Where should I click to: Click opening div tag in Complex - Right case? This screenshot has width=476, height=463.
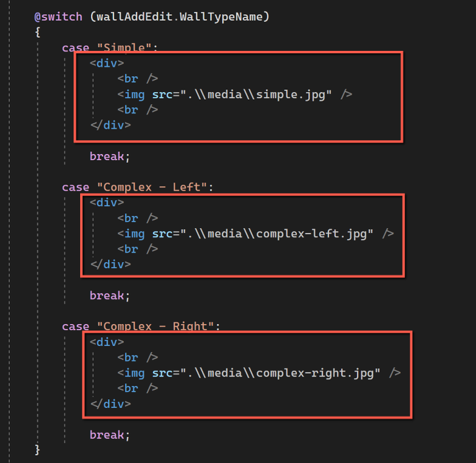[x=107, y=342]
